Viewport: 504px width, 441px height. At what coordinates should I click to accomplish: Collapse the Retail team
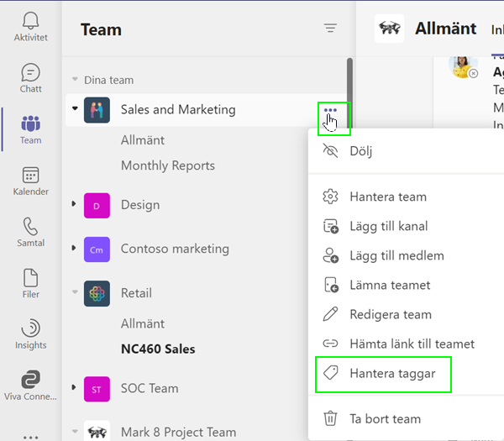pyautogui.click(x=75, y=292)
